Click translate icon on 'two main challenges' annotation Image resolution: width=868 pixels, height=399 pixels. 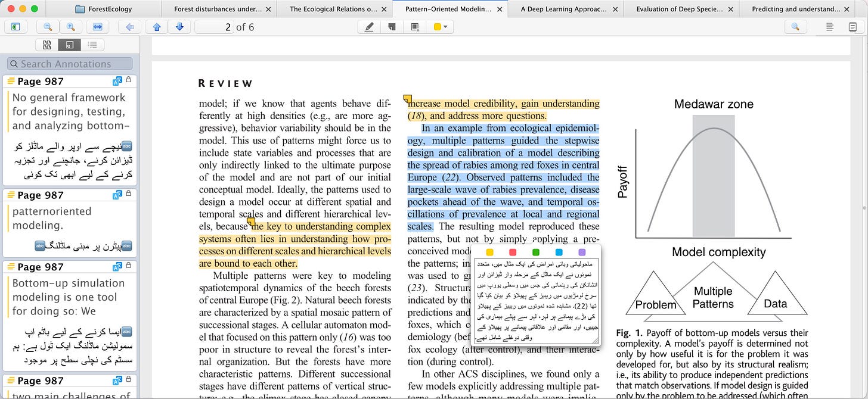[117, 381]
